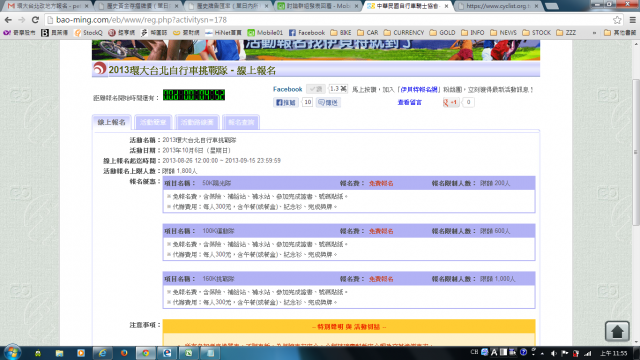Switch to the Mobile01 browser tab

pyautogui.click(x=318, y=6)
